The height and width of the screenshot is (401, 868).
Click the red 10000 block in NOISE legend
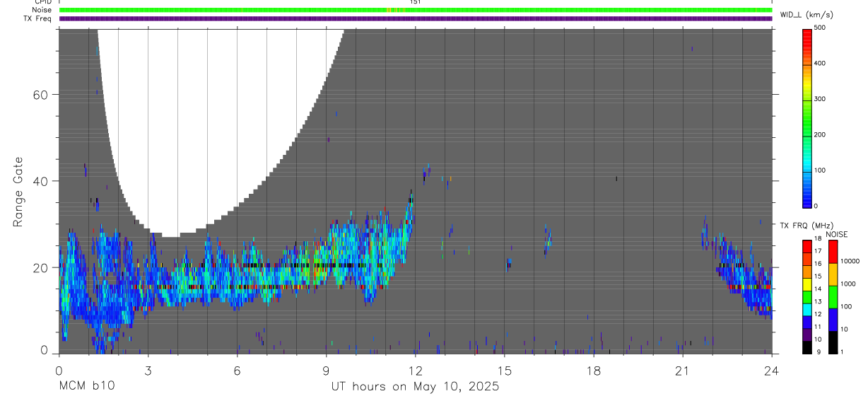point(833,252)
